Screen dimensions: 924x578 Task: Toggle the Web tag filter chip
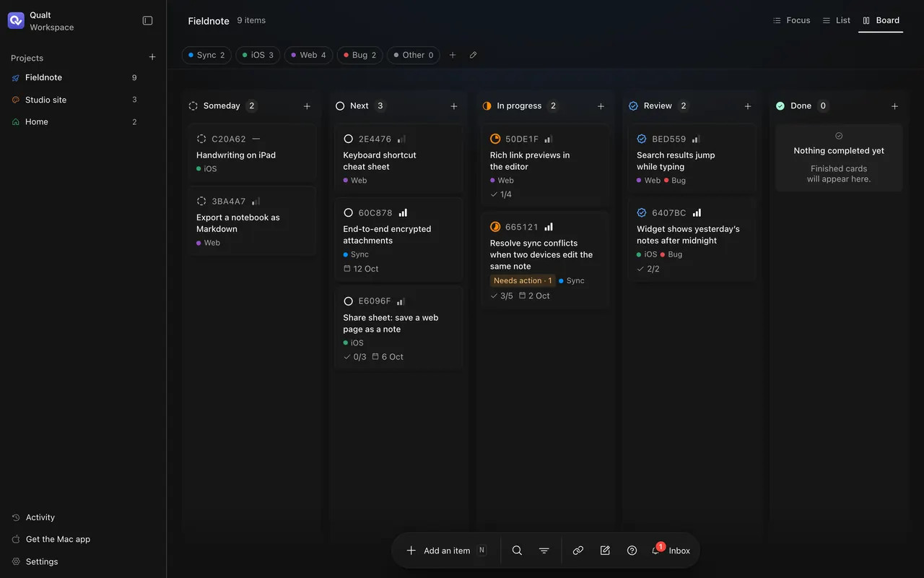coord(308,55)
